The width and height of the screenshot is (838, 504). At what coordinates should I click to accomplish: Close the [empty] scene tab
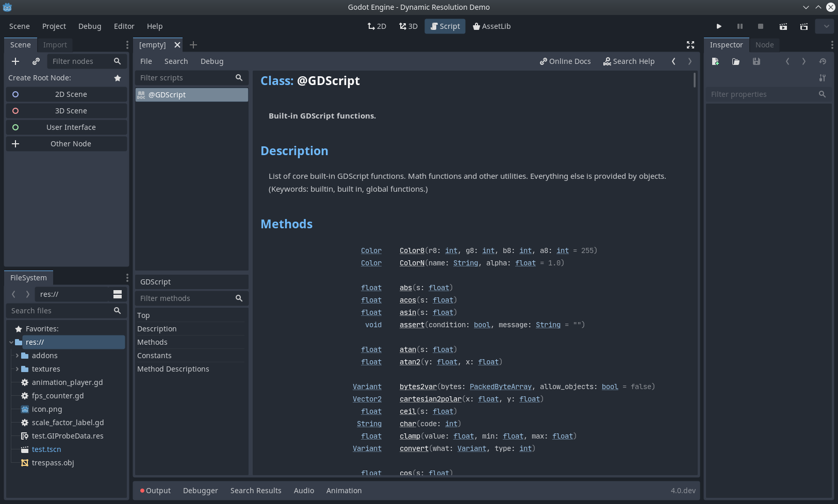177,45
